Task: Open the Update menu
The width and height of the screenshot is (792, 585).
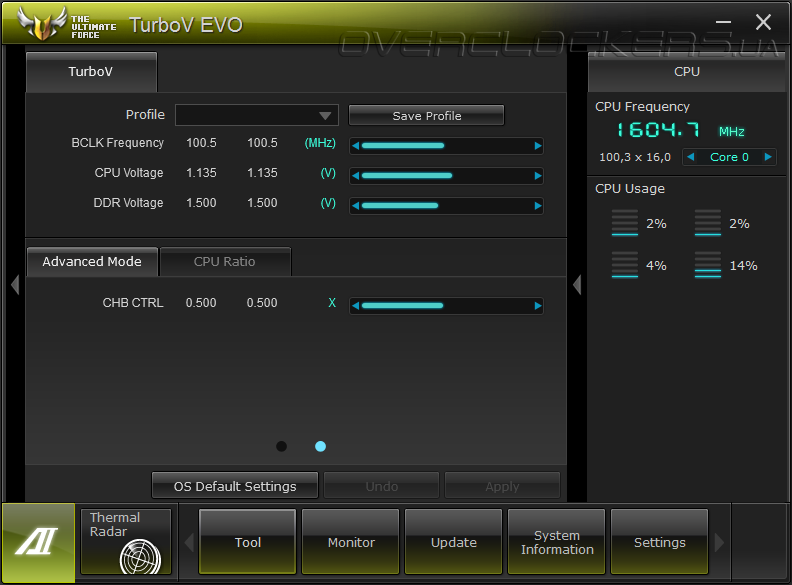Action: pos(454,542)
